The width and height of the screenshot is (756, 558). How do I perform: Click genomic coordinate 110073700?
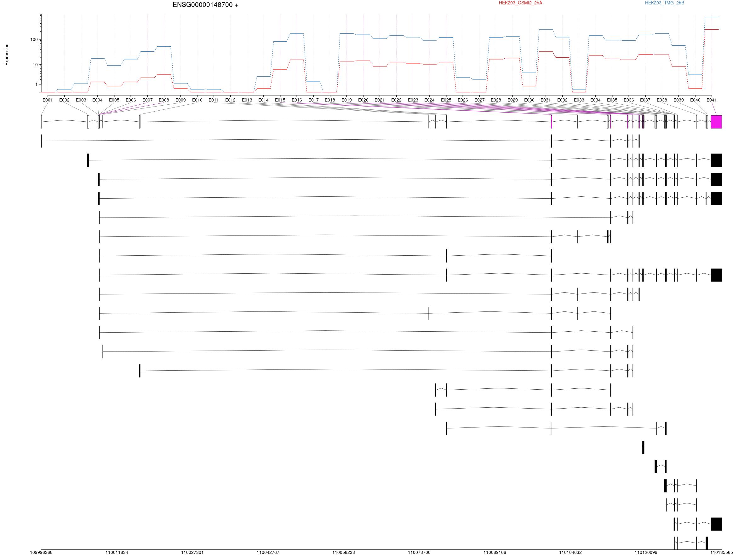coord(419,553)
